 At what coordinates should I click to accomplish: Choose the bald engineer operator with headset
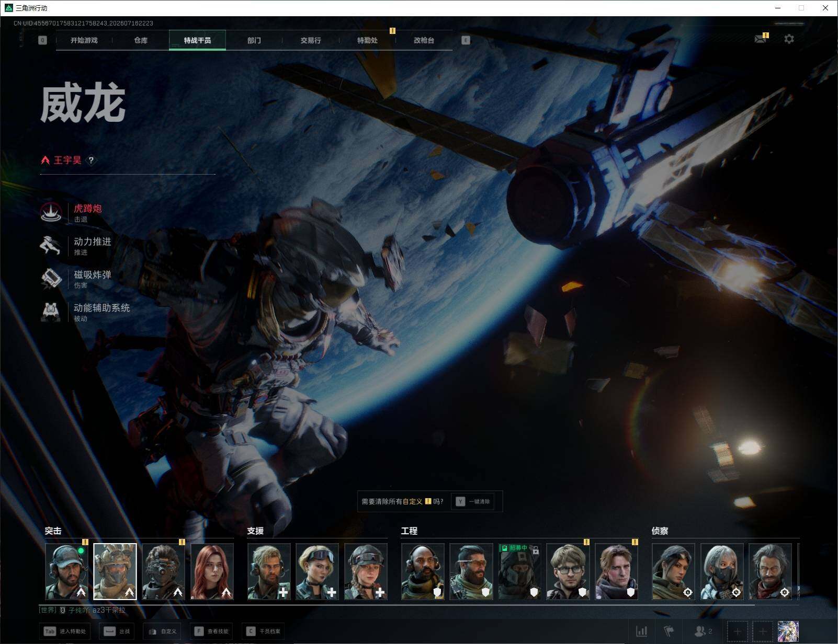pos(423,571)
